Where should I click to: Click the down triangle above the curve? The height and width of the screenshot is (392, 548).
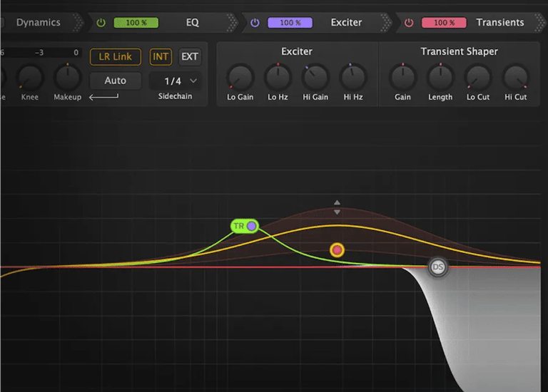click(x=337, y=212)
